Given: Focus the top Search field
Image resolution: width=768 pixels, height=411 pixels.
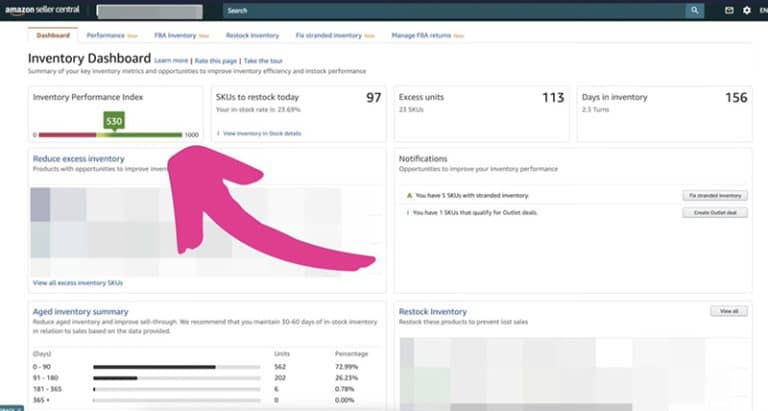Looking at the screenshot, I should point(455,10).
